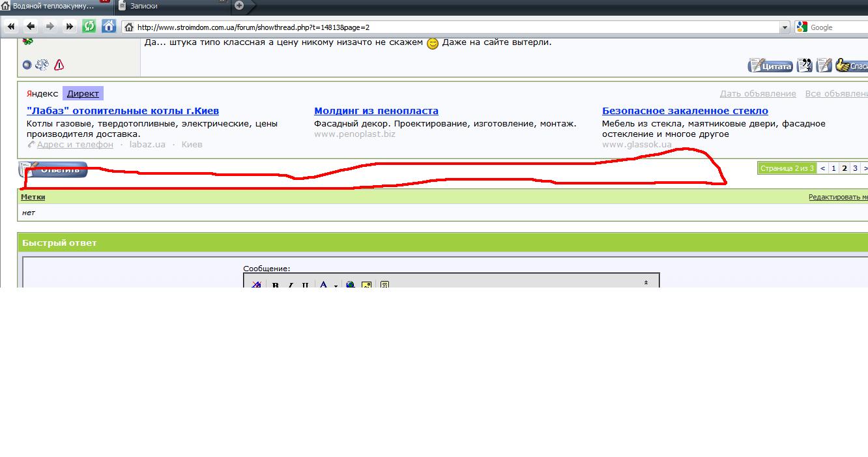Open the multi-quote icon beside Цитата

(x=805, y=65)
